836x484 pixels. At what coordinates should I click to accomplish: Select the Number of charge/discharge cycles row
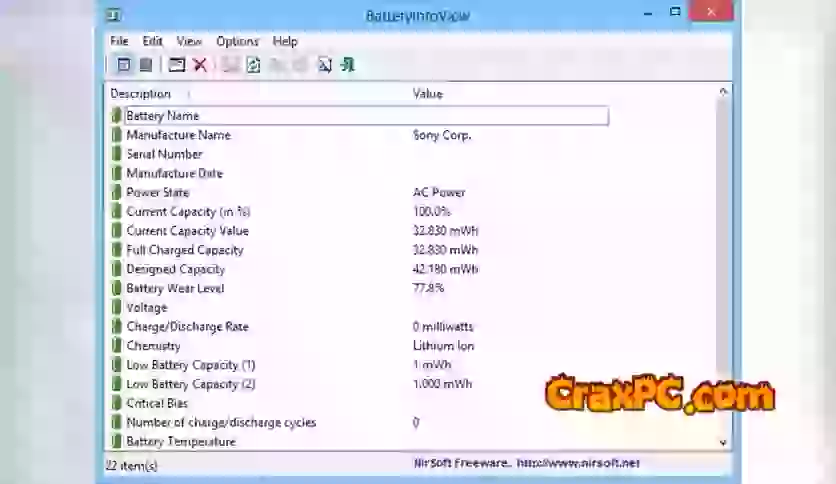point(221,423)
